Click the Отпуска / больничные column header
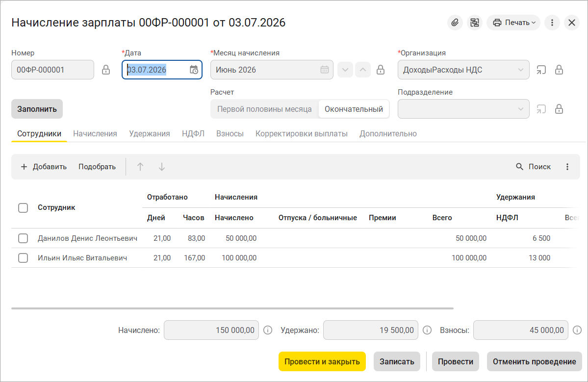 [x=318, y=218]
